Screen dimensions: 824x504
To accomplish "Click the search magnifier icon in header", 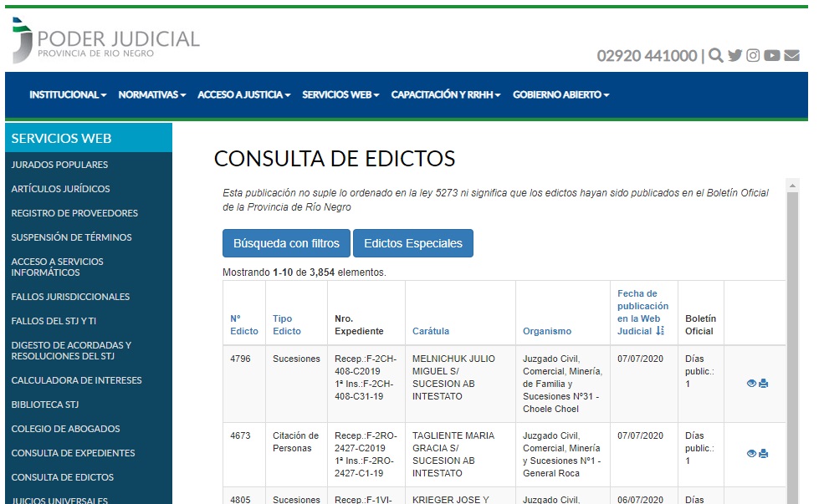I will click(x=715, y=56).
